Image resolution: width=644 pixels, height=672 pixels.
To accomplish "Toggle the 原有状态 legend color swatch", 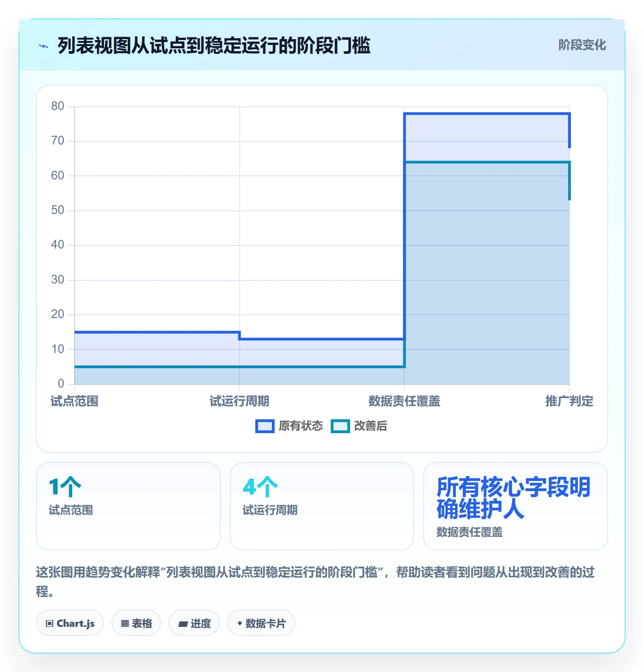I will [x=264, y=426].
